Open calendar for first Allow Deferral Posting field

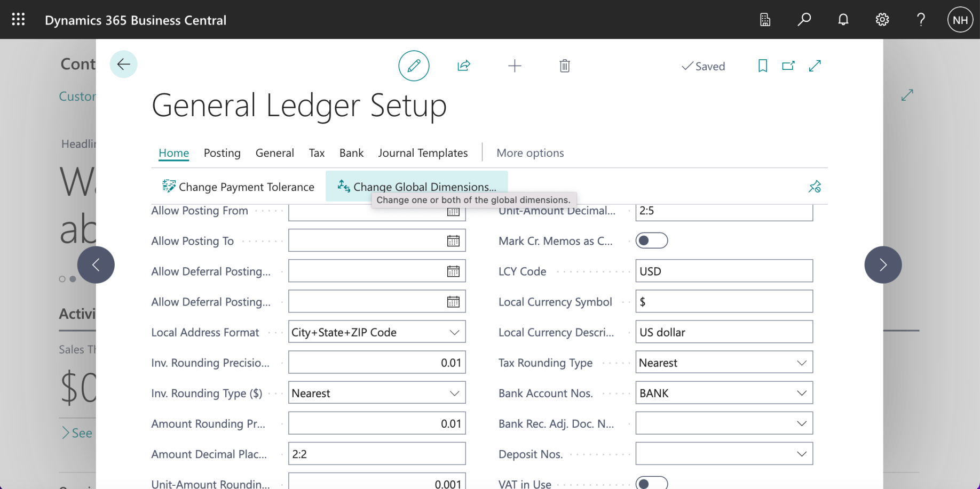pos(453,271)
